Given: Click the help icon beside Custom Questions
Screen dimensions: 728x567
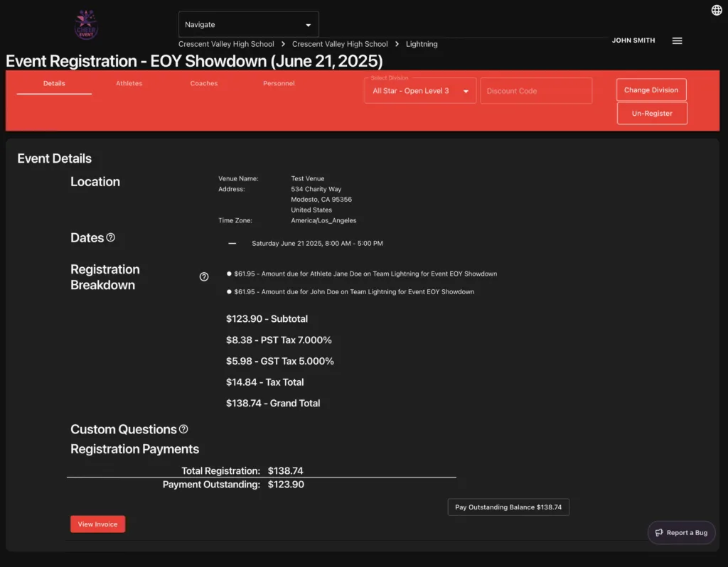Looking at the screenshot, I should [x=183, y=429].
